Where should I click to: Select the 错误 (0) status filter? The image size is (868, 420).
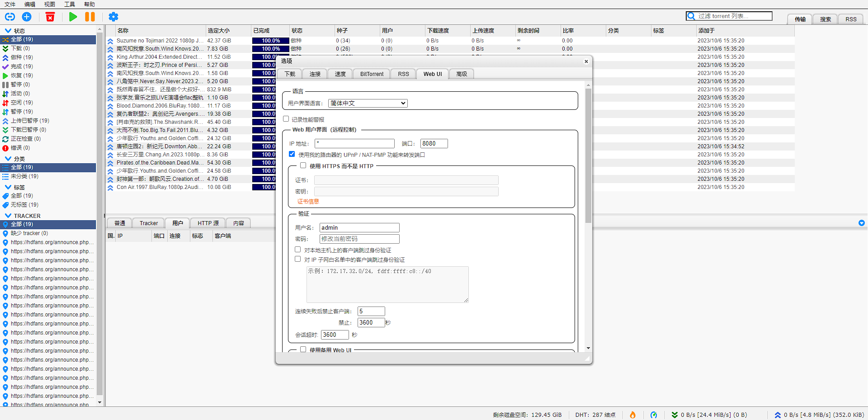tap(20, 148)
